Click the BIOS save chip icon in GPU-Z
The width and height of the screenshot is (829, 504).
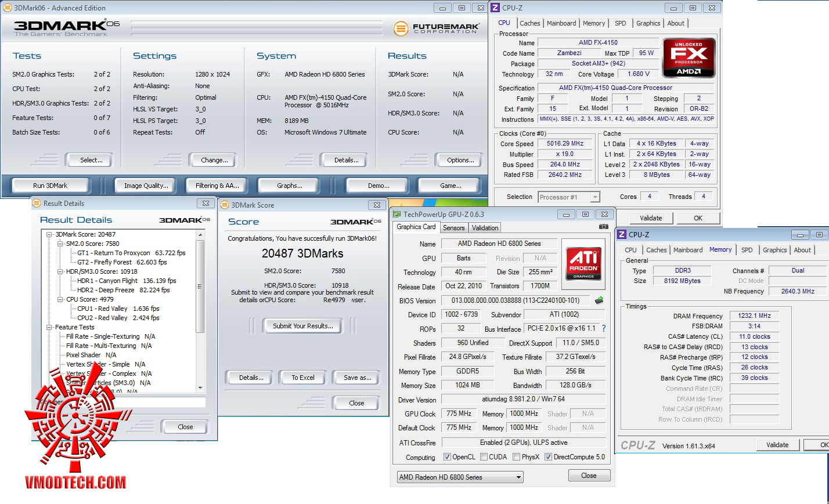click(x=599, y=300)
